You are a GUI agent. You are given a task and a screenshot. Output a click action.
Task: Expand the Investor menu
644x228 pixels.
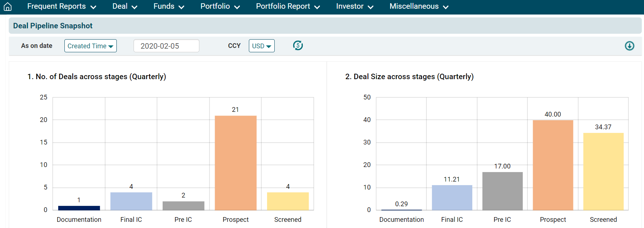coord(354,7)
